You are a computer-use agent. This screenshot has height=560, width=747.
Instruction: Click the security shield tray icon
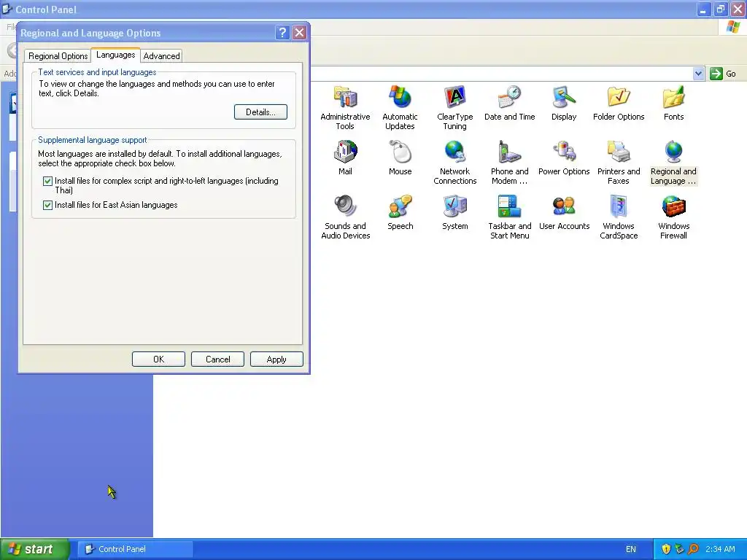[x=666, y=549]
